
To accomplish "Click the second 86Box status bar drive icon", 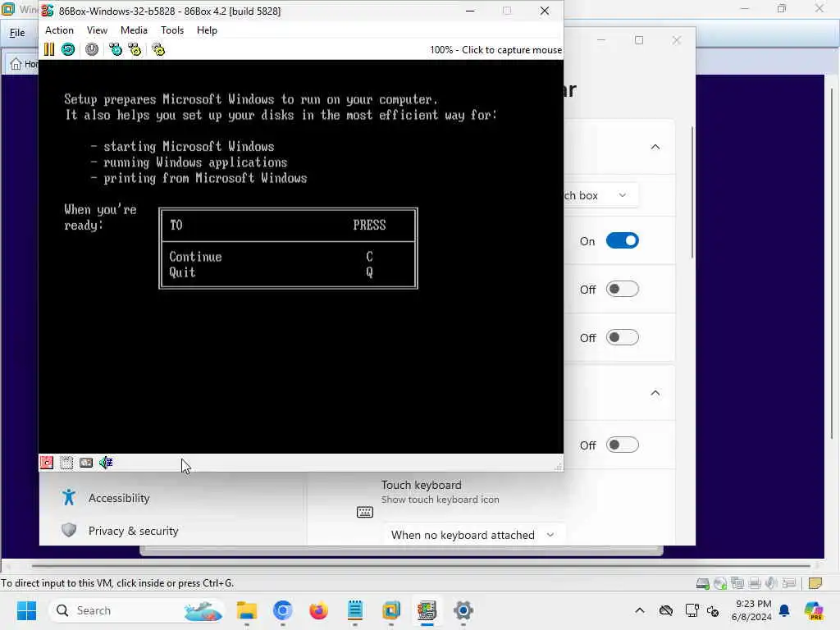I will click(66, 463).
